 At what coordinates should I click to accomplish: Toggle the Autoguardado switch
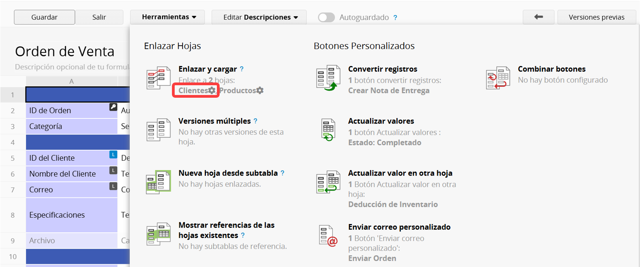(x=326, y=18)
